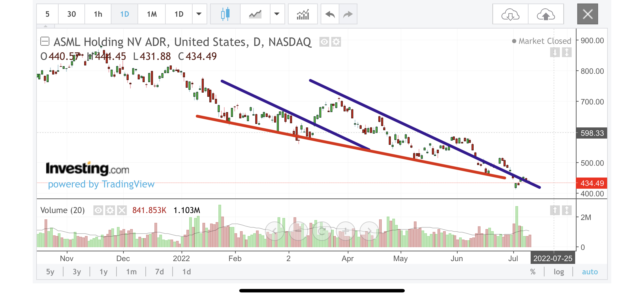Screen dimensions: 644x298
Task: Click the 598.33 price axis label
Action: [592, 133]
